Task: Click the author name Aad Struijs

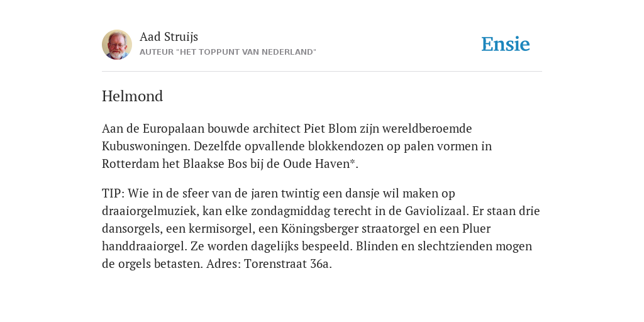Action: coord(169,36)
